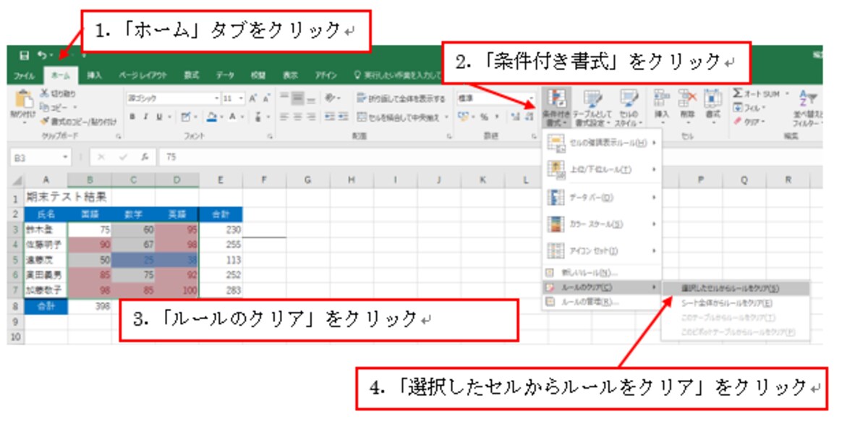Open the 校閲 ribbon tab
This screenshot has height=427, width=868.
coord(258,75)
